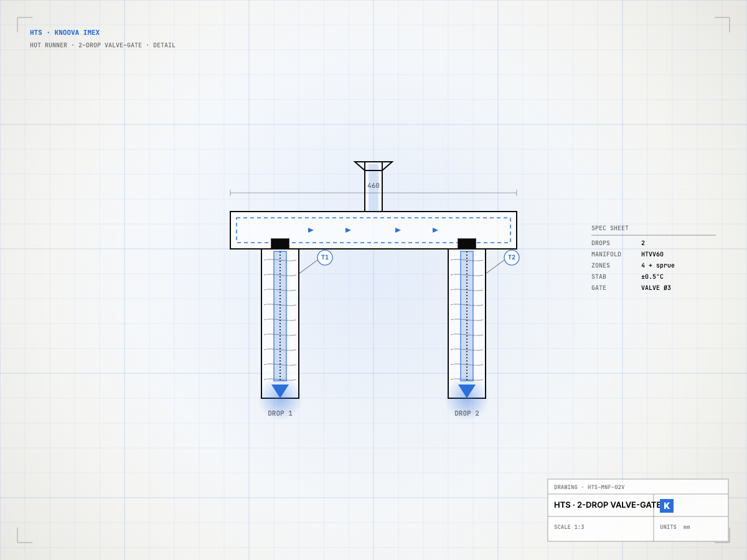Select the DROP 2 label

coord(467,414)
